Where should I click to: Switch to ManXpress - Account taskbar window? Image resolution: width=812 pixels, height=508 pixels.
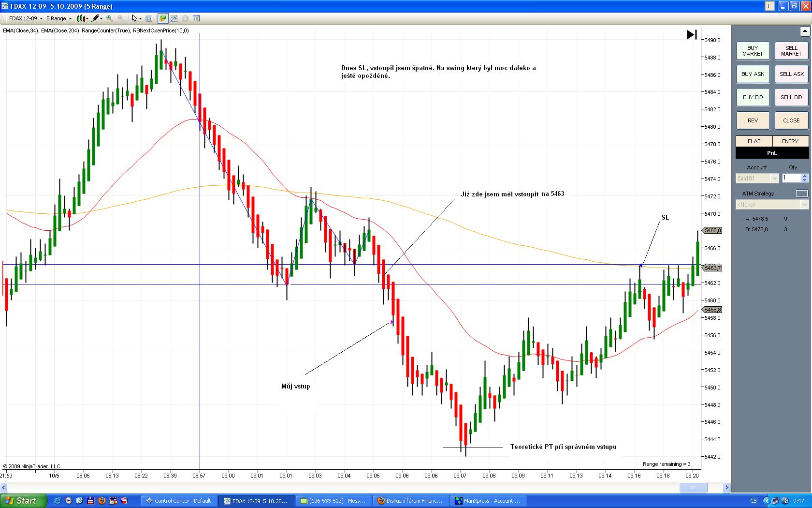pyautogui.click(x=488, y=501)
